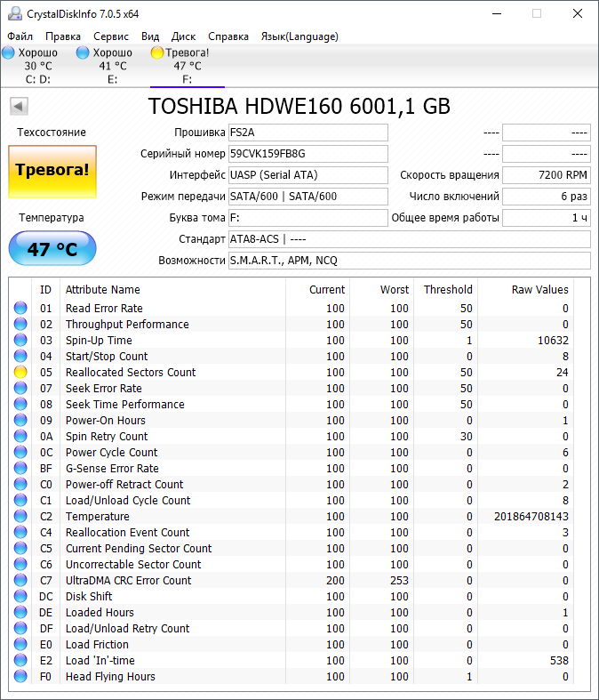
Task: Select the blue status icon for drive E:
Action: (83, 52)
